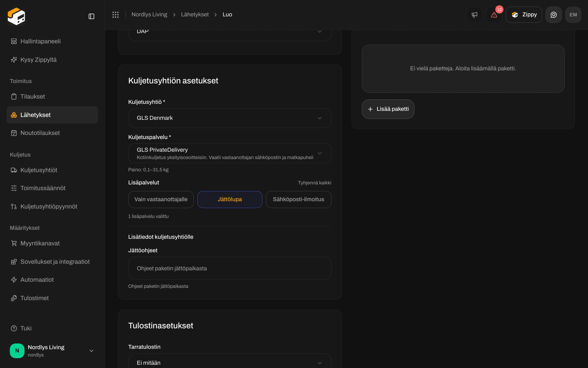Expand the Nordlys Living account switcher
The image size is (588, 368).
pos(52,351)
